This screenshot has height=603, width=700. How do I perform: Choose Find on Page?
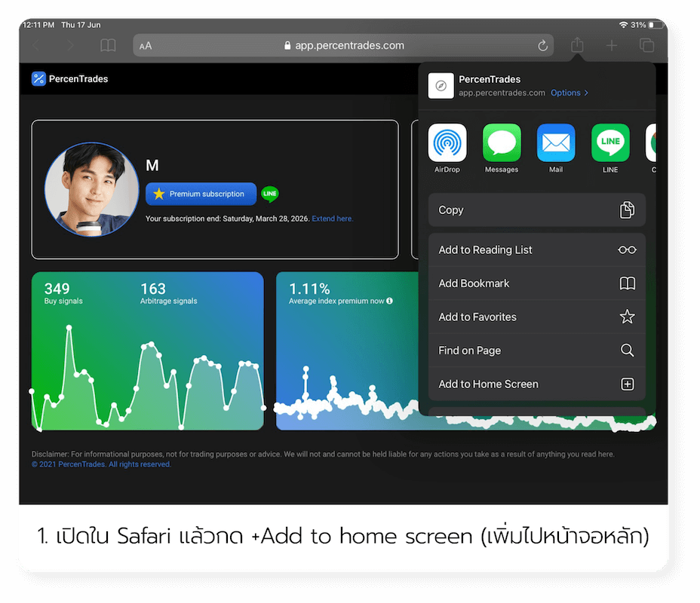(537, 350)
